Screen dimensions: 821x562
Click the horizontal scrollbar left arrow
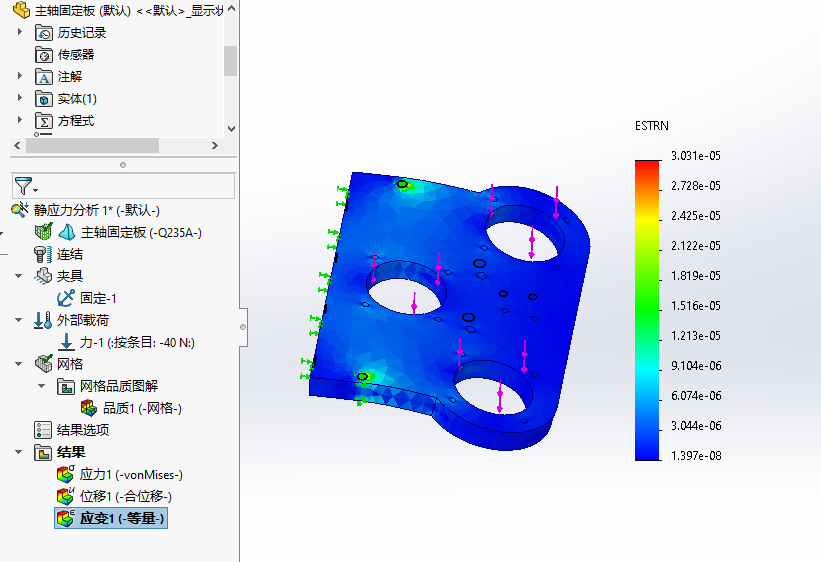click(x=17, y=146)
